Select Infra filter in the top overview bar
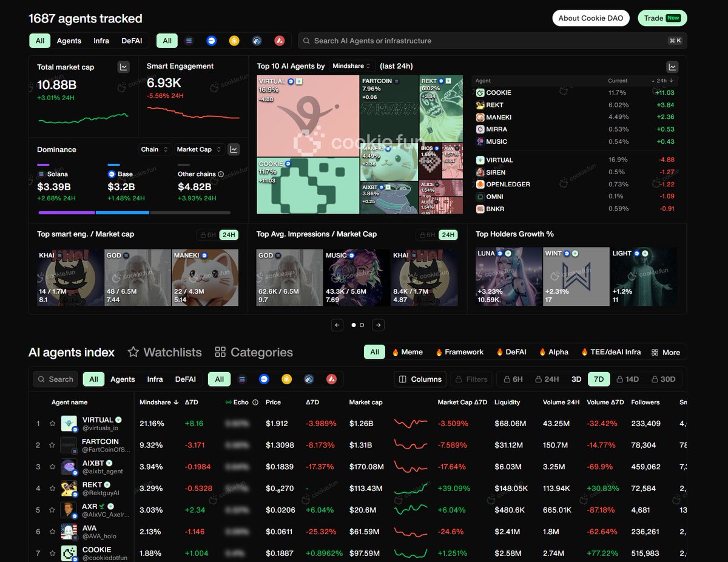728x562 pixels. pos(101,41)
